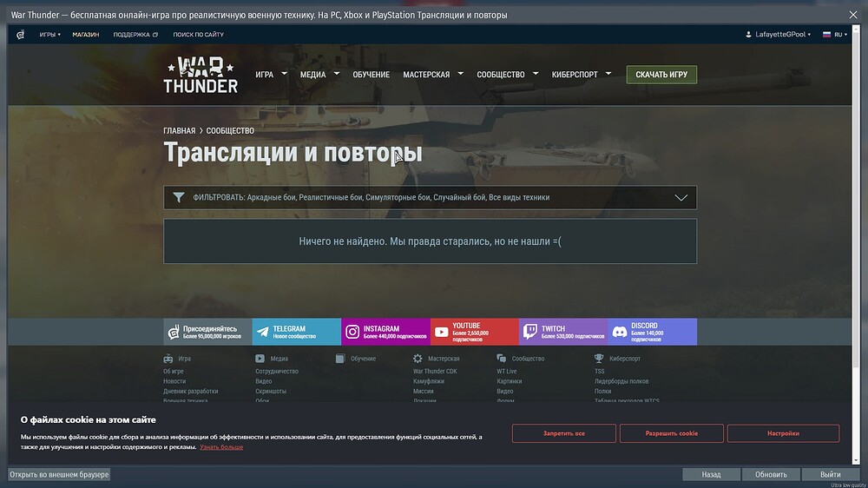Viewport: 868px width, 488px height.
Task: Click Открыть во внешнем браузере button
Action: (x=59, y=475)
